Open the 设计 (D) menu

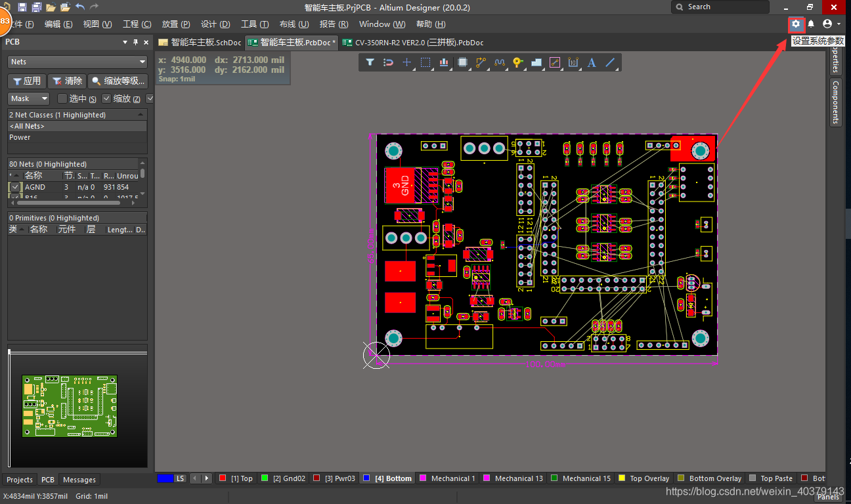pyautogui.click(x=215, y=24)
